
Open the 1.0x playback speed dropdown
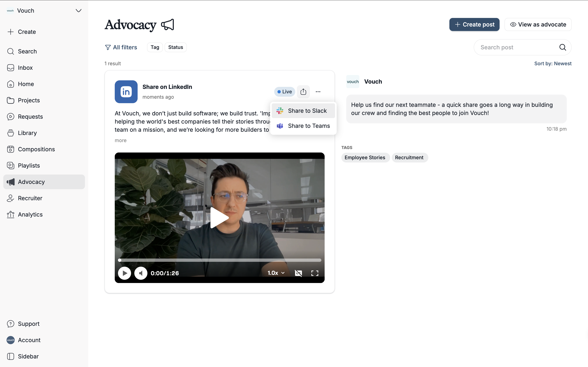point(276,273)
